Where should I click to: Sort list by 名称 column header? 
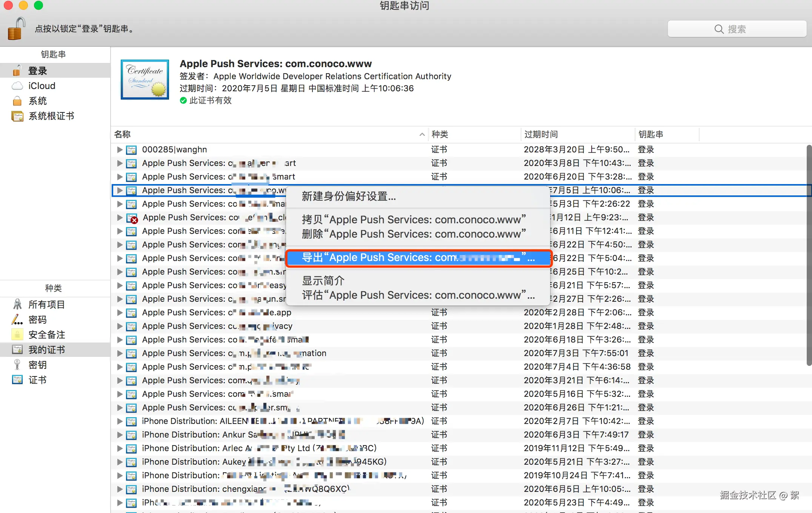[122, 134]
